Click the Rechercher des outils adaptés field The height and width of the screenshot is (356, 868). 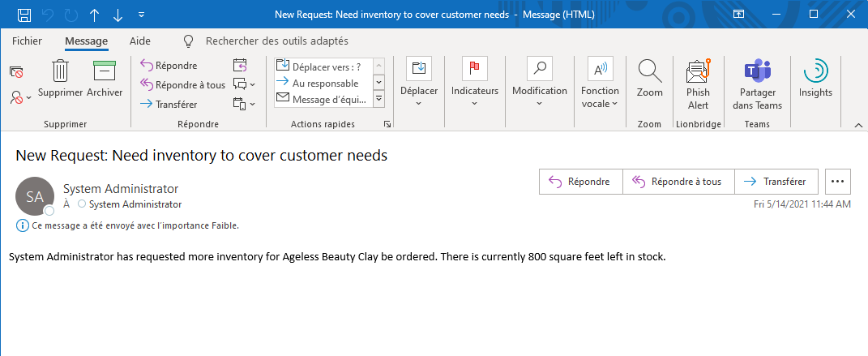coord(277,41)
